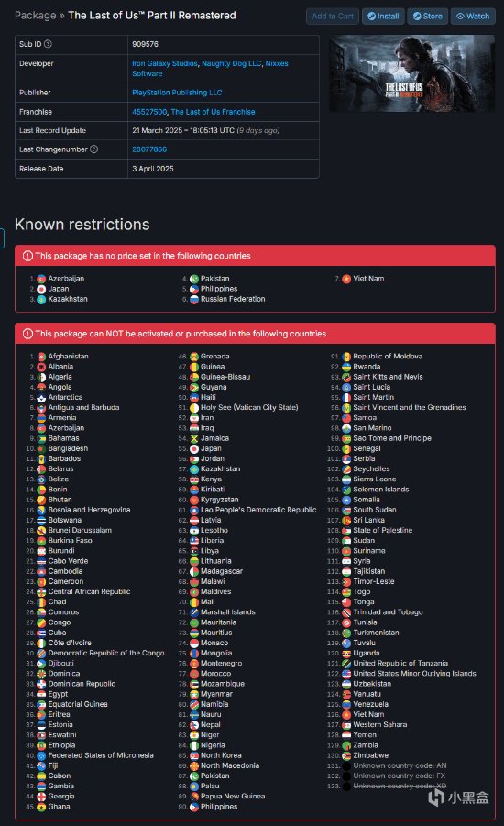The height and width of the screenshot is (826, 504).
Task: Open changenumber 28077866 link
Action: pyautogui.click(x=149, y=149)
